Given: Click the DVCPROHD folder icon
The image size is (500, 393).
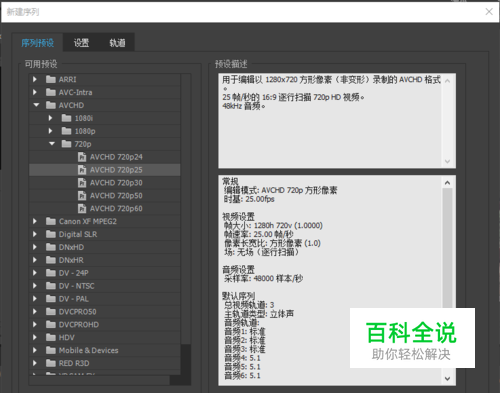Looking at the screenshot, I should click(51, 324).
